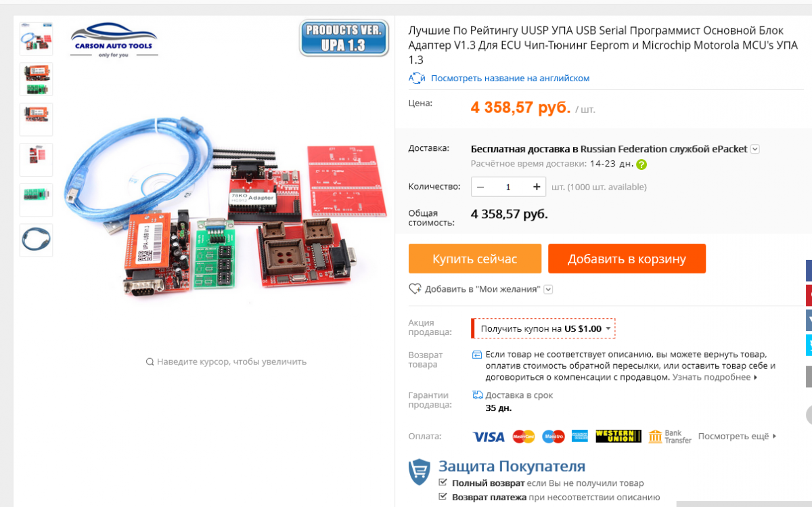Screen dimensions: 812x507
Task: Click the Western Union payment icon
Action: pyautogui.click(x=618, y=437)
